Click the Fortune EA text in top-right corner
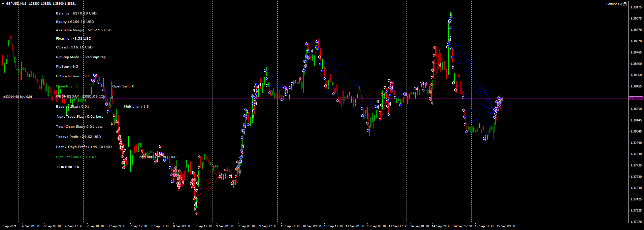Image resolution: width=644 pixels, height=230 pixels. click(614, 4)
